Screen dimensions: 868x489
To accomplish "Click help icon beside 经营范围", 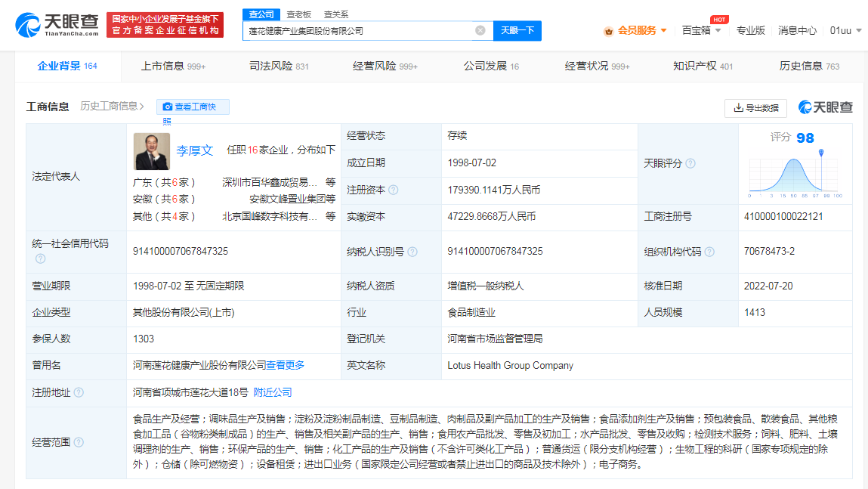I will tap(79, 442).
